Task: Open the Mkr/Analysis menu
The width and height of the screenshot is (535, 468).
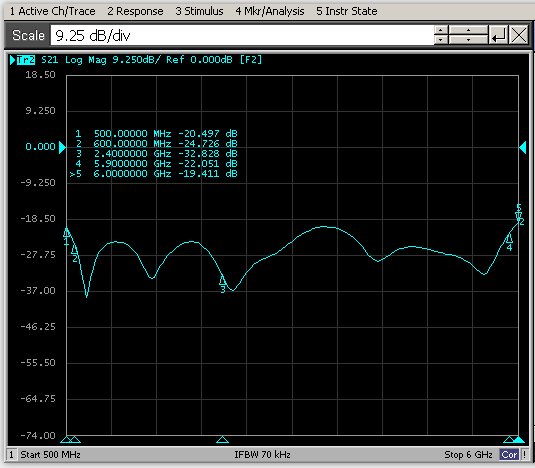Action: [270, 11]
